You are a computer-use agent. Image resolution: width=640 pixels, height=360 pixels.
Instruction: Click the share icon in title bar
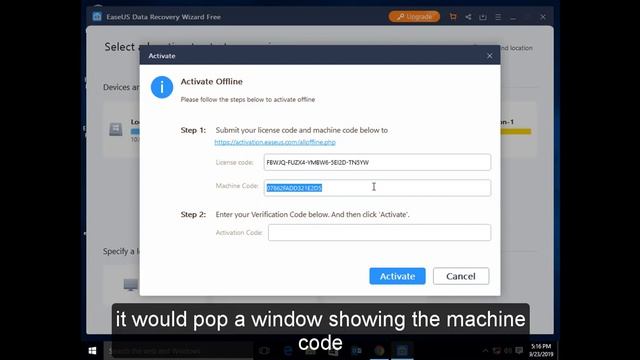468,17
